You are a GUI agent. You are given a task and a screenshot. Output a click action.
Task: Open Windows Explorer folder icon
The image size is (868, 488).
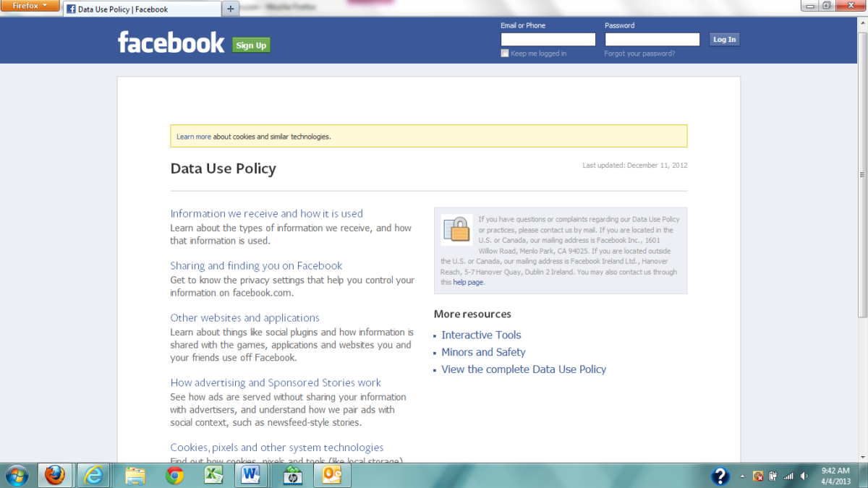(135, 475)
